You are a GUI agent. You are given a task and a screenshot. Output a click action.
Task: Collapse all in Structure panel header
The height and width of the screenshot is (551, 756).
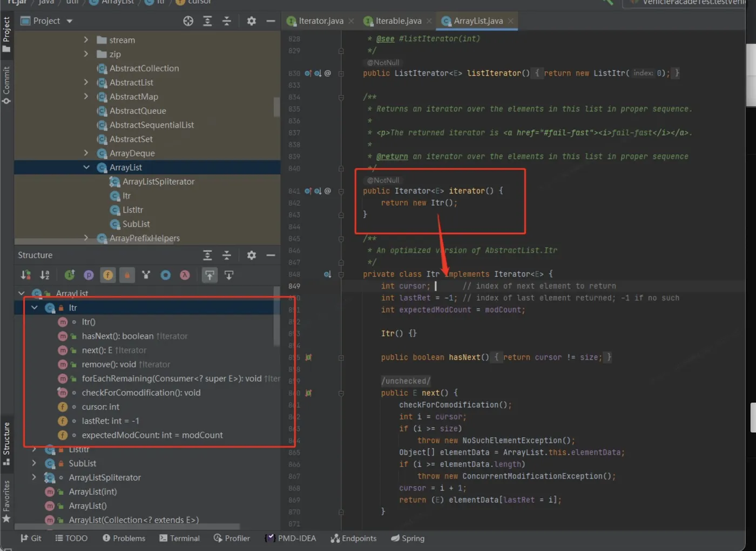coord(227,255)
